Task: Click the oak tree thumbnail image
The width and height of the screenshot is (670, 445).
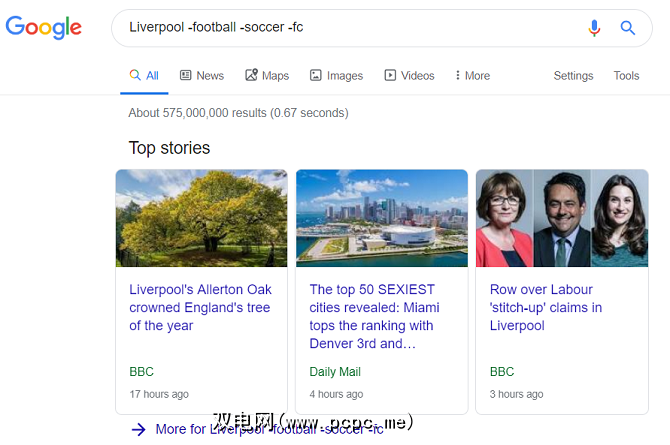Action: tap(201, 218)
